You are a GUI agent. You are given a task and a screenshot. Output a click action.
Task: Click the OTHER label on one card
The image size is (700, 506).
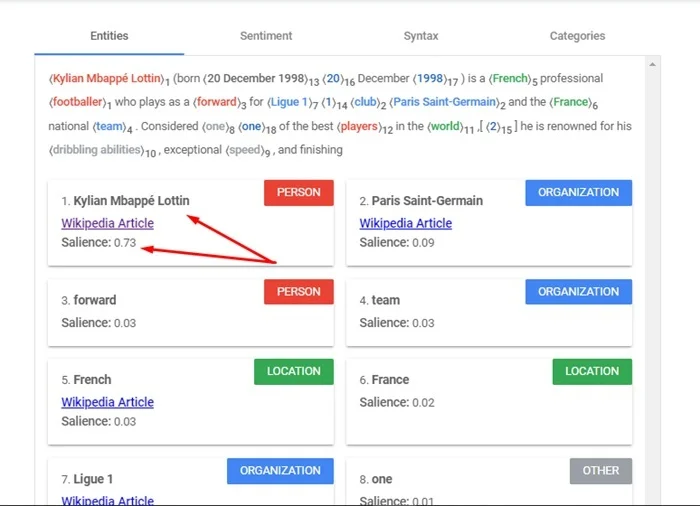[601, 471]
